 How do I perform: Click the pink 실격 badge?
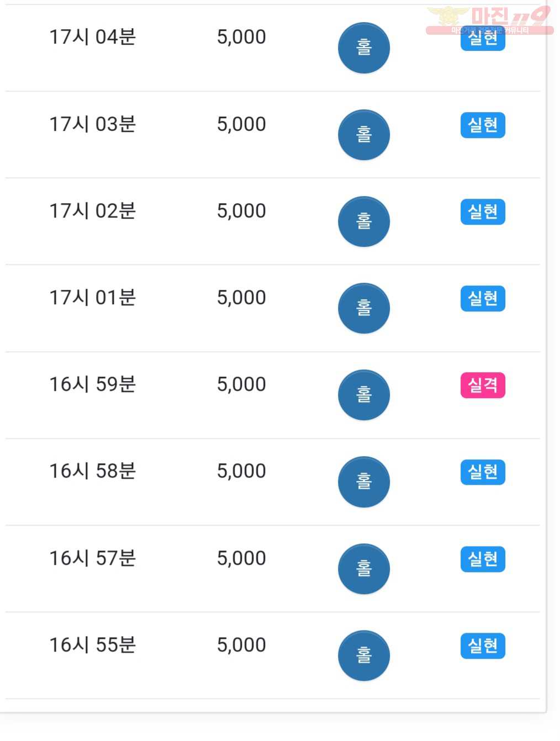(483, 385)
